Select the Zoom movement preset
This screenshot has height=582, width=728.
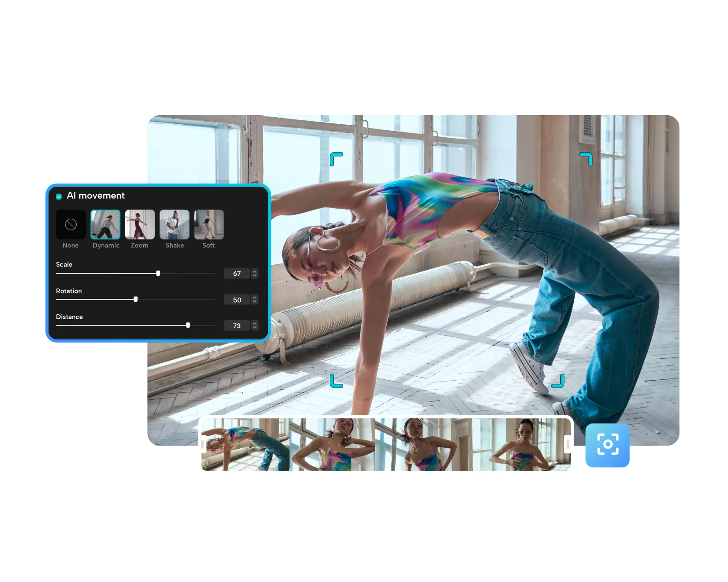click(x=140, y=224)
